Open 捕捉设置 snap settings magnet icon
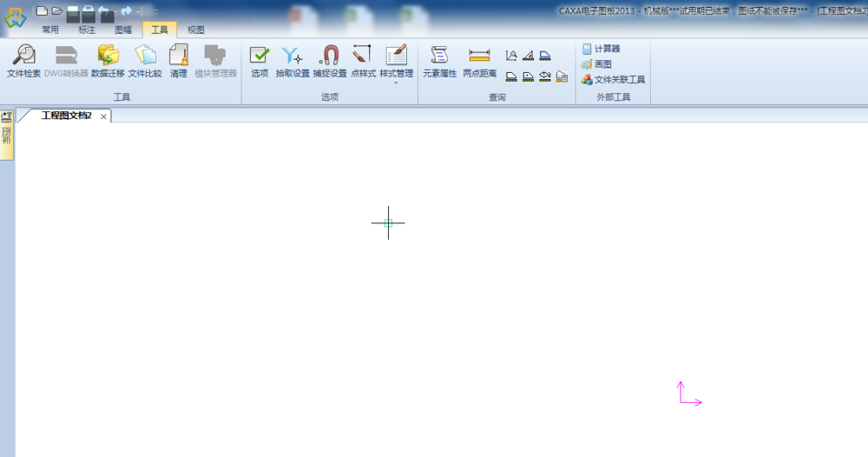 (330, 60)
